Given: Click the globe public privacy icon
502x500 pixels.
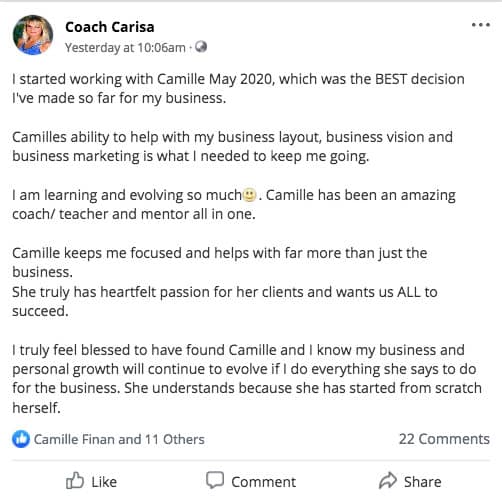Looking at the screenshot, I should click(x=201, y=47).
